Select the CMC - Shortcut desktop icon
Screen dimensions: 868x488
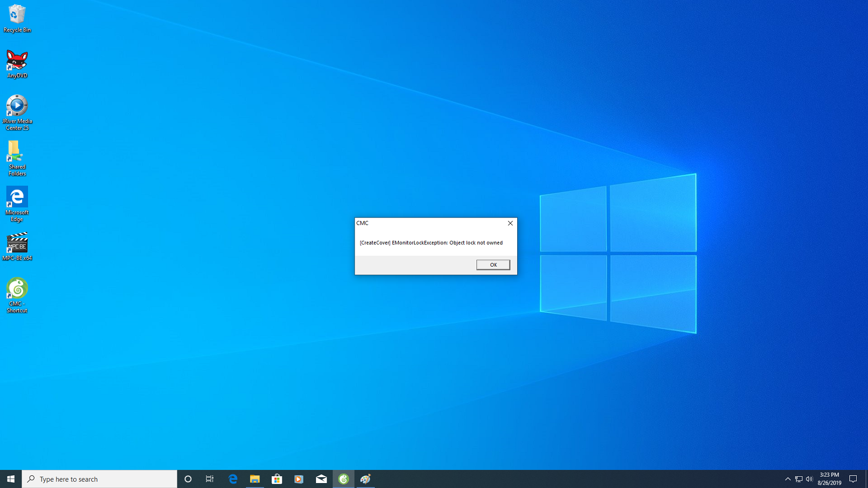tap(17, 296)
